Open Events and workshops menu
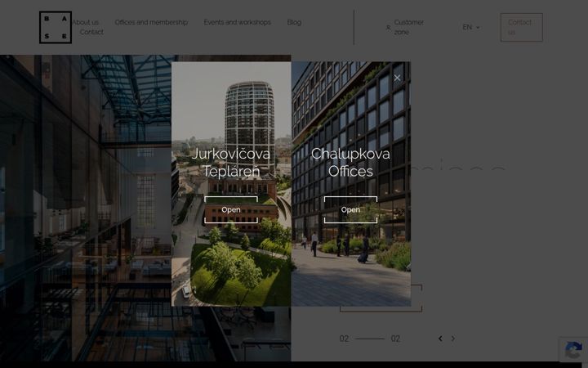Viewport: 588px width, 368px height. pos(238,22)
